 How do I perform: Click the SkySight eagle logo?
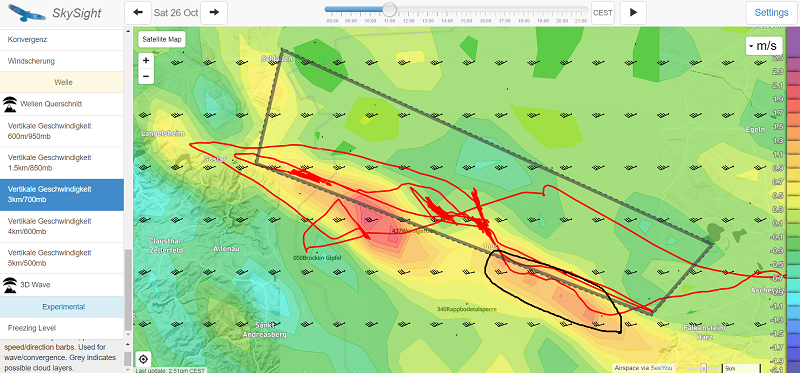[x=24, y=13]
